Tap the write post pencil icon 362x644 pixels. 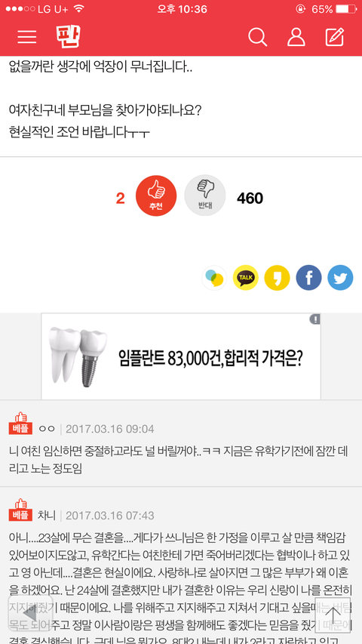[x=335, y=38]
